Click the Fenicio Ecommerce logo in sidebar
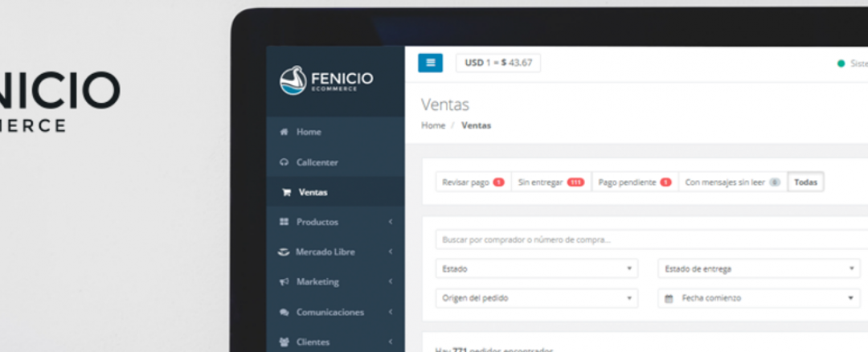868x352 pixels. tap(326, 80)
